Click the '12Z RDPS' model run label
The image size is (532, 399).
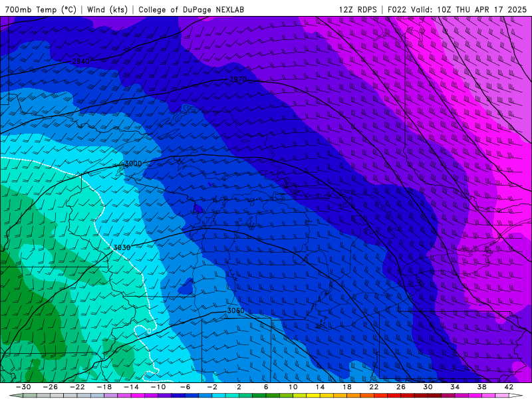tap(358, 9)
